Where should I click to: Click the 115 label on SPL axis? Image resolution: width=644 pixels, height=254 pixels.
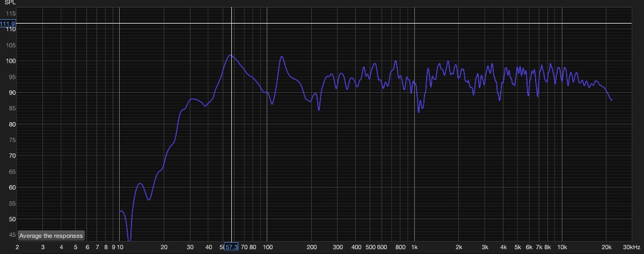point(10,13)
